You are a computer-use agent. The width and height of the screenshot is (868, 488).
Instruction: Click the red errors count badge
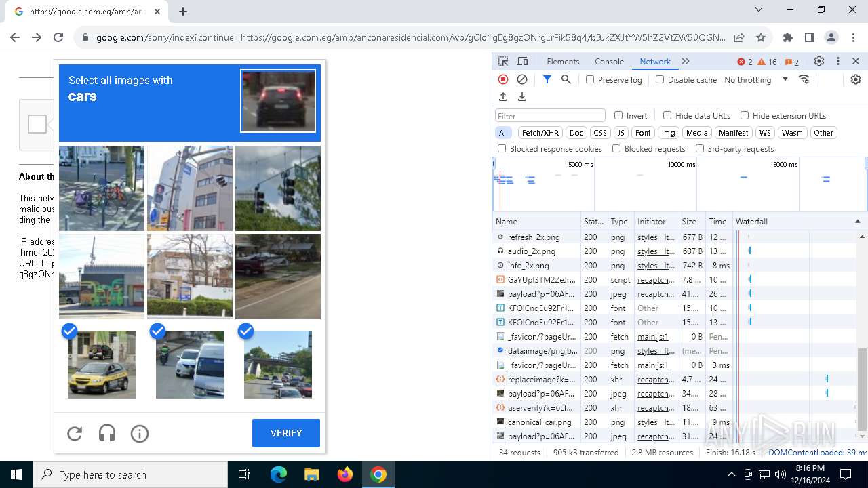click(745, 62)
